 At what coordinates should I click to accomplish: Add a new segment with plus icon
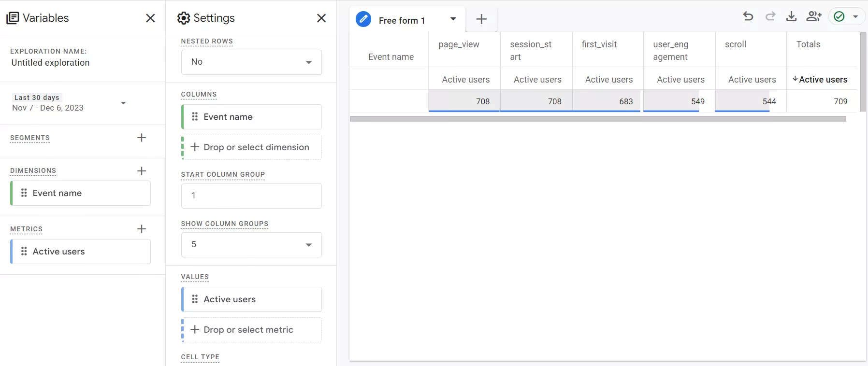[142, 138]
